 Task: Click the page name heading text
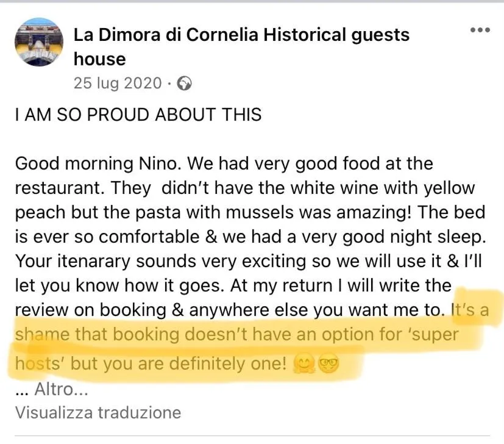pyautogui.click(x=241, y=35)
